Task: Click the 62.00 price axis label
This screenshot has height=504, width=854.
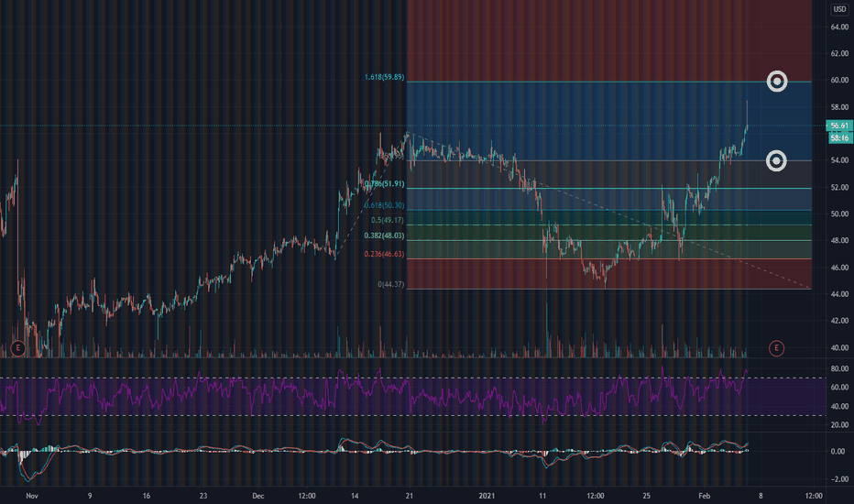Action: coord(839,53)
